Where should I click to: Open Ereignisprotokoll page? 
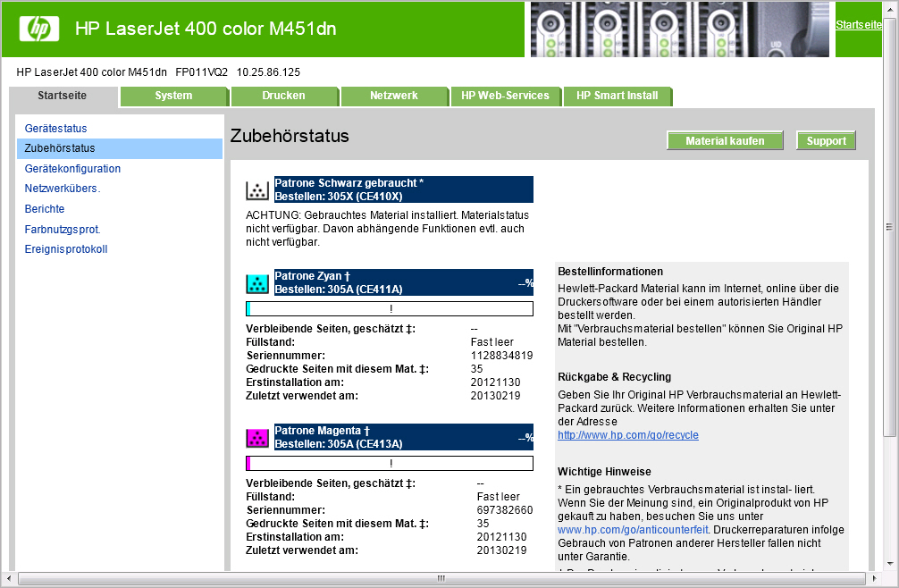point(66,249)
